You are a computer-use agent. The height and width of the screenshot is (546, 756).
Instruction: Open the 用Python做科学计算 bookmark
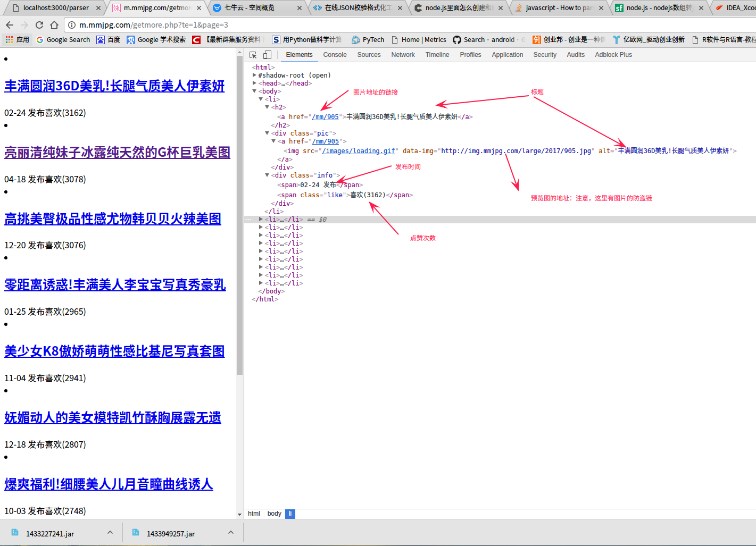pyautogui.click(x=307, y=39)
